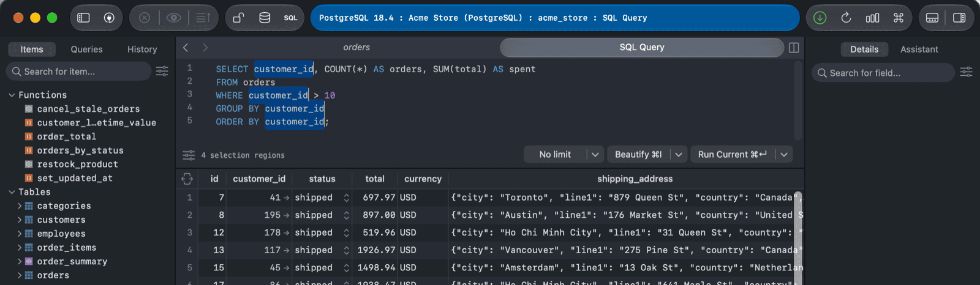Click the restock_product function icon
Screen dimensions: 980x285
(29, 164)
